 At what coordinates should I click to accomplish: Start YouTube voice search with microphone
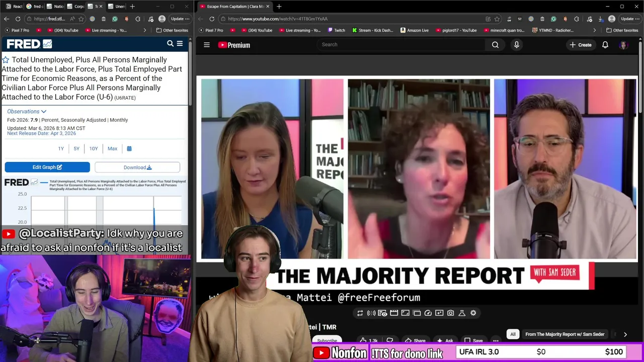point(516,45)
